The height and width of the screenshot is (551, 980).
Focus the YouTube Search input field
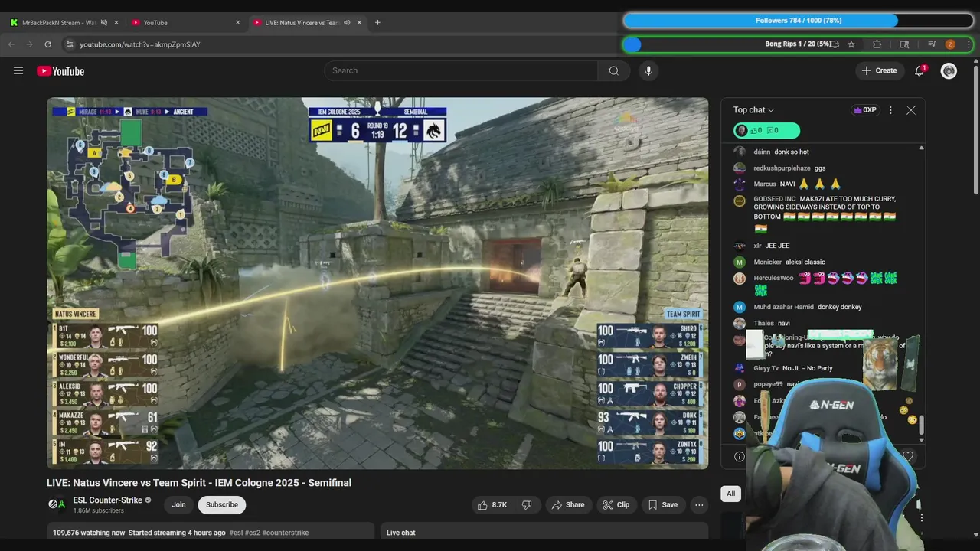462,71
